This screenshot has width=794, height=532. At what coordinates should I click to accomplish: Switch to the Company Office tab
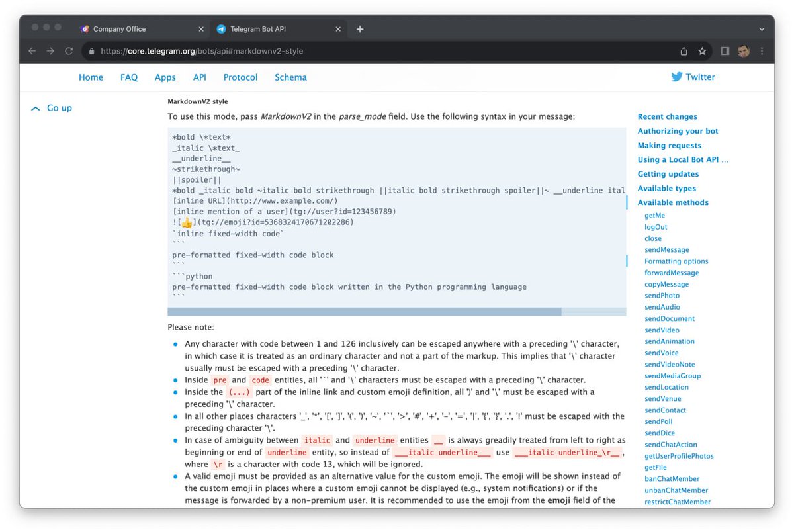point(142,29)
